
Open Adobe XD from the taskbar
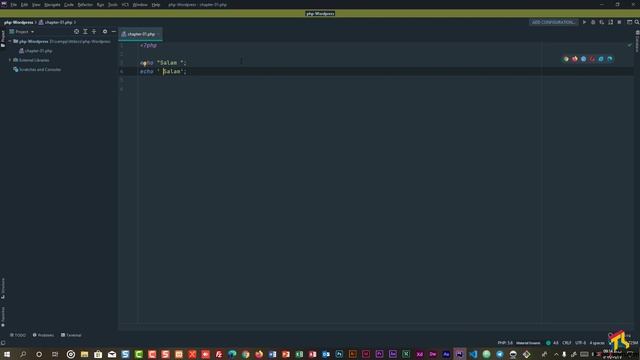[x=420, y=354]
